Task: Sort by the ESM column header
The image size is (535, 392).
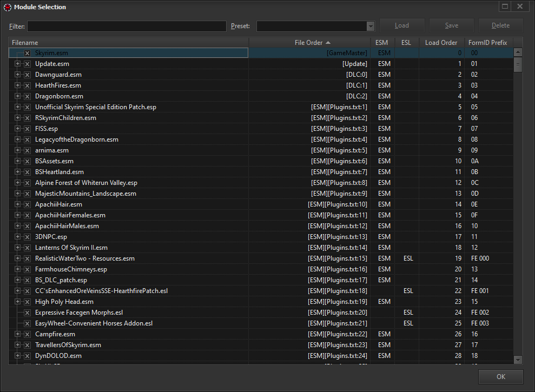Action: pos(382,43)
